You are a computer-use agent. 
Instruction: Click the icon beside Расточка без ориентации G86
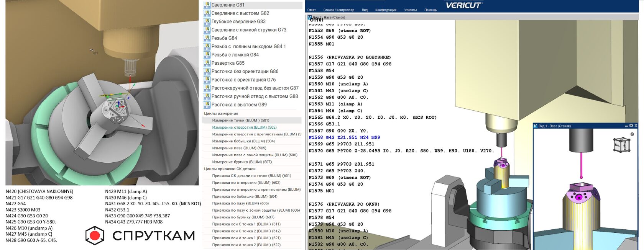click(x=207, y=72)
